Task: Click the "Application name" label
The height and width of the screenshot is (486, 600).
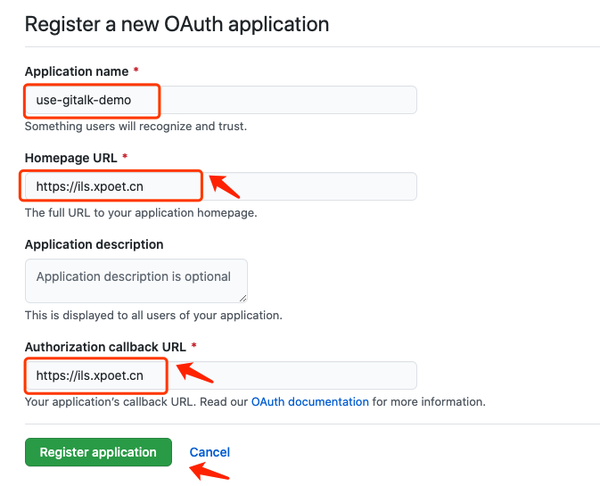Action: pos(77,72)
